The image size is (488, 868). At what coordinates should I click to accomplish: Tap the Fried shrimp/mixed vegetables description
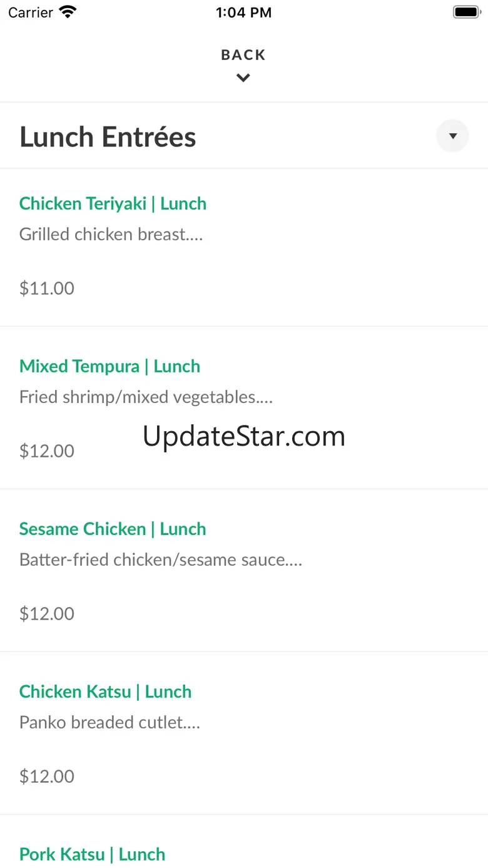(x=146, y=397)
